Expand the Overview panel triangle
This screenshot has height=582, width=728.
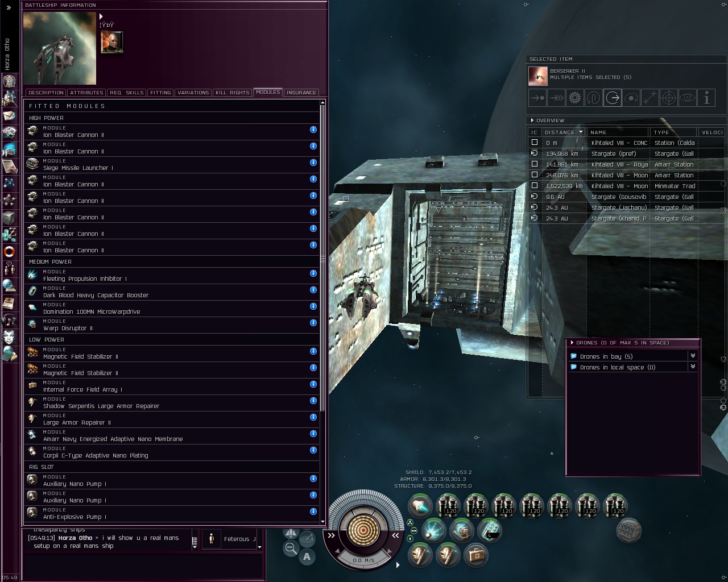click(x=532, y=120)
